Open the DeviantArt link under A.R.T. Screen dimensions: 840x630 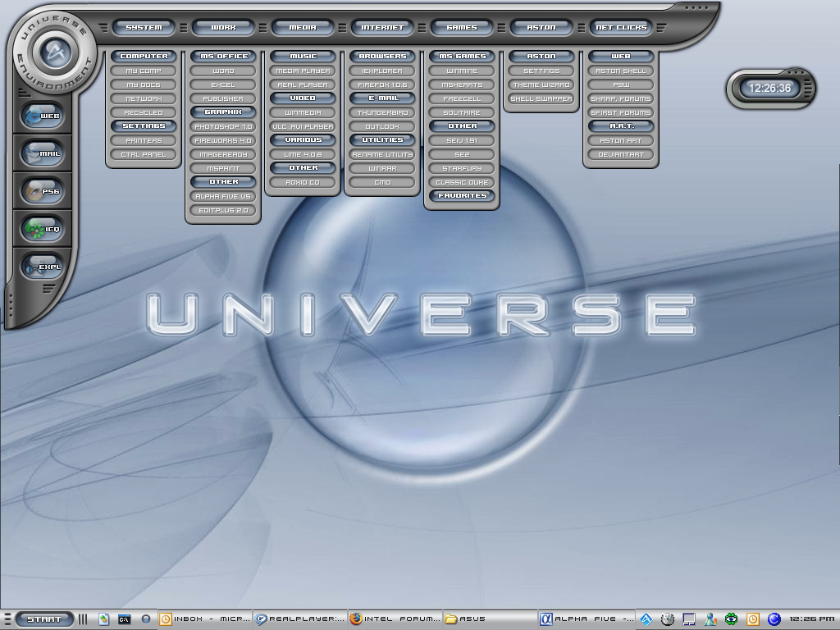coord(621,154)
